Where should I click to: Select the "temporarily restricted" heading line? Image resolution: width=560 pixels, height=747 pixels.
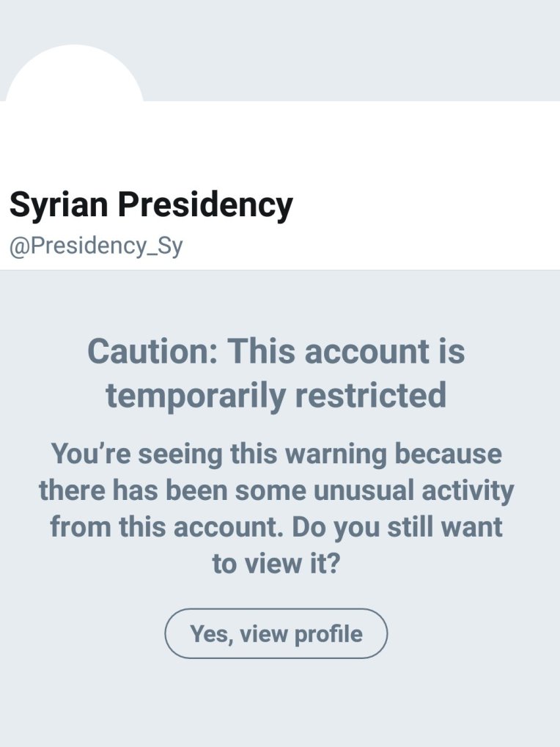click(276, 395)
